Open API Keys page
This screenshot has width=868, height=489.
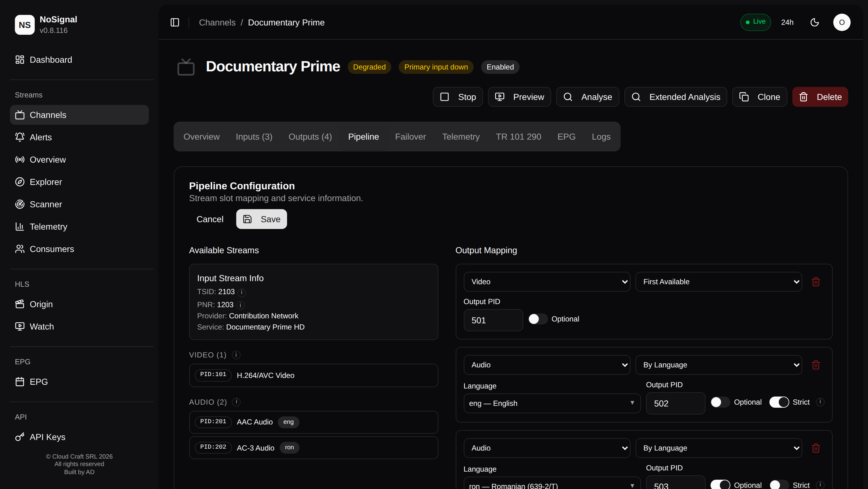(79, 437)
